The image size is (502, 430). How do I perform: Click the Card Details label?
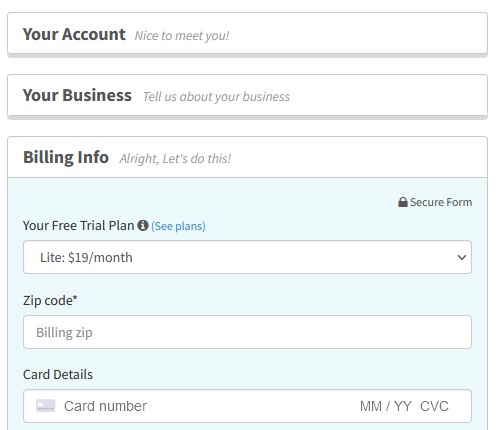[58, 374]
